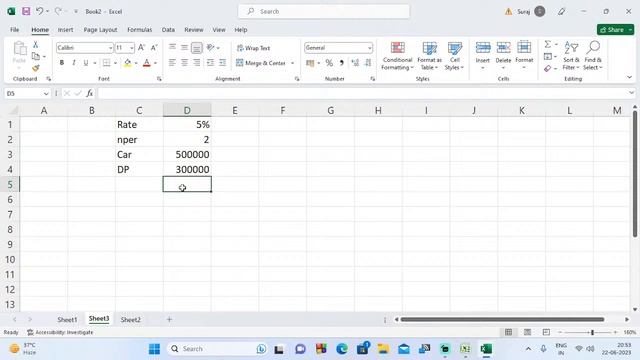Image resolution: width=640 pixels, height=360 pixels.
Task: Click the Clear eraser icon
Action: click(548, 69)
